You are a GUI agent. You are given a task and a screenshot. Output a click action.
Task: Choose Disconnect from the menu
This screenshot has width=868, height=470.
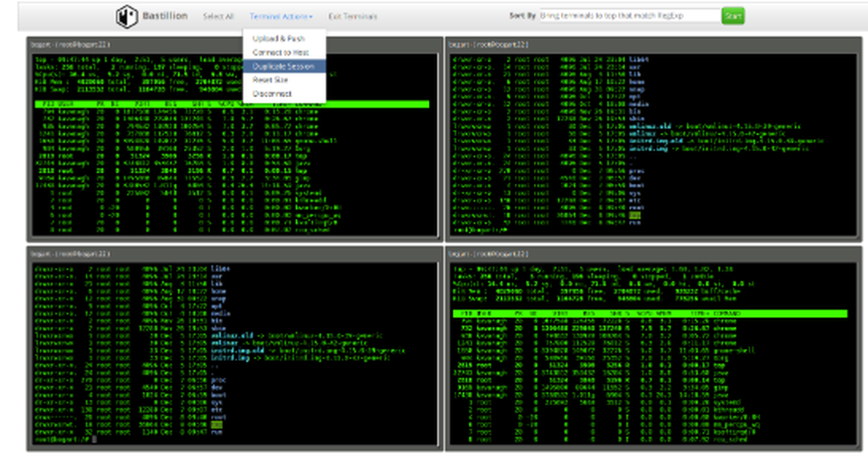click(x=284, y=94)
